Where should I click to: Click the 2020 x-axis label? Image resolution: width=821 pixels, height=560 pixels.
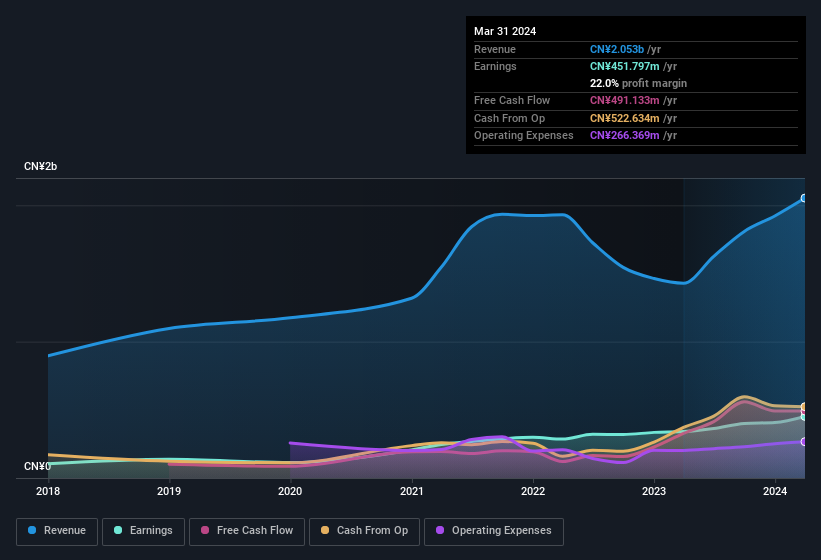pos(290,491)
